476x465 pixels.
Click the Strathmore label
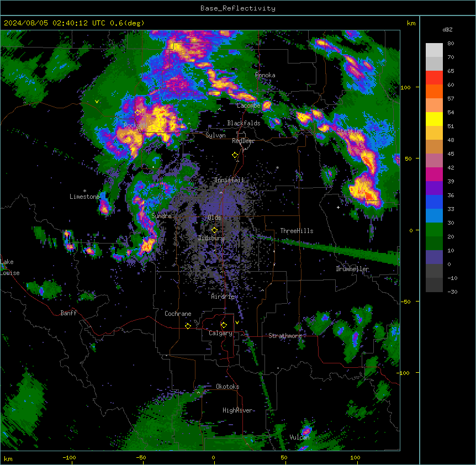point(285,336)
